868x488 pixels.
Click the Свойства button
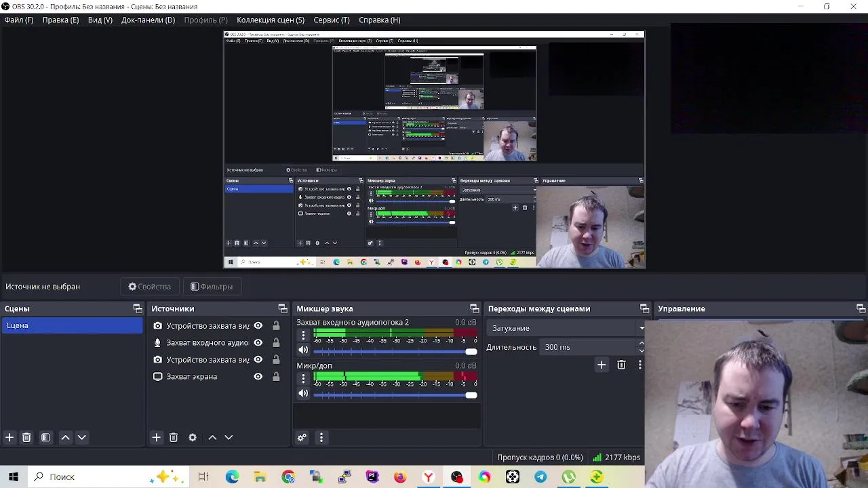150,287
